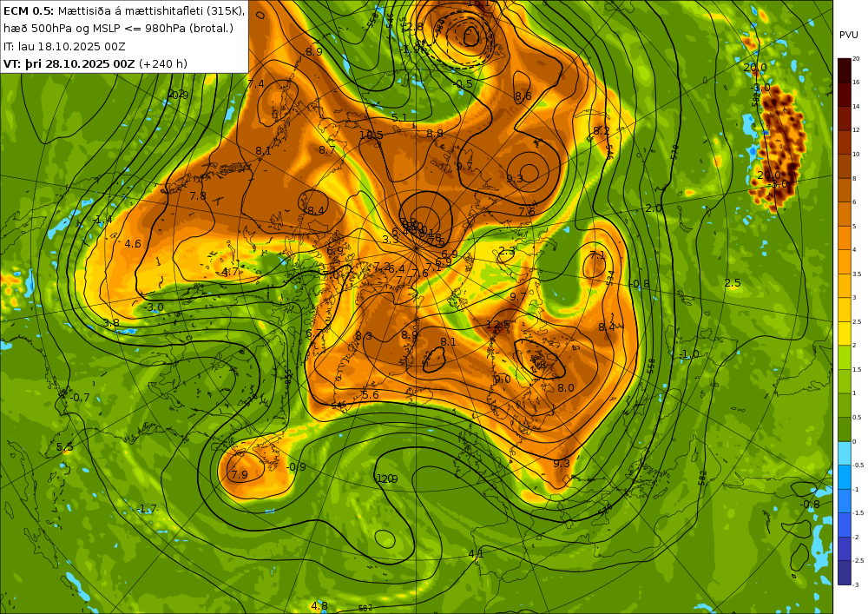Click the map value '10.5'

click(x=371, y=135)
